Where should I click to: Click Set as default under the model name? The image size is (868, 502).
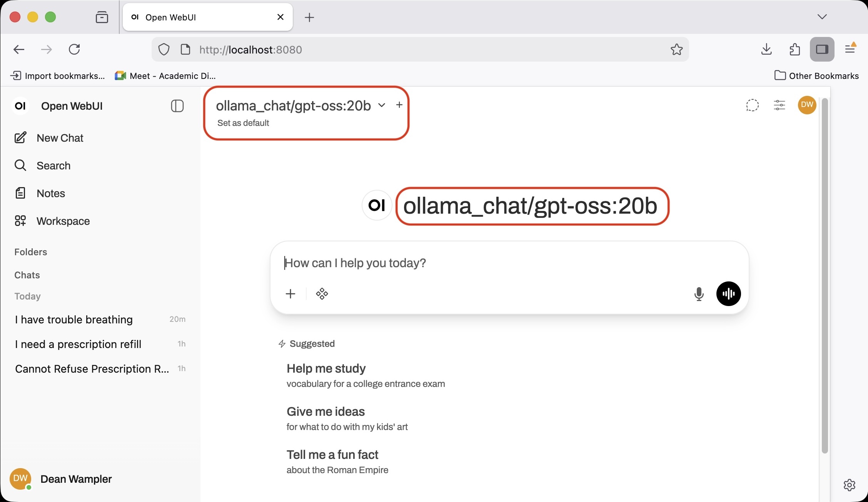243,123
